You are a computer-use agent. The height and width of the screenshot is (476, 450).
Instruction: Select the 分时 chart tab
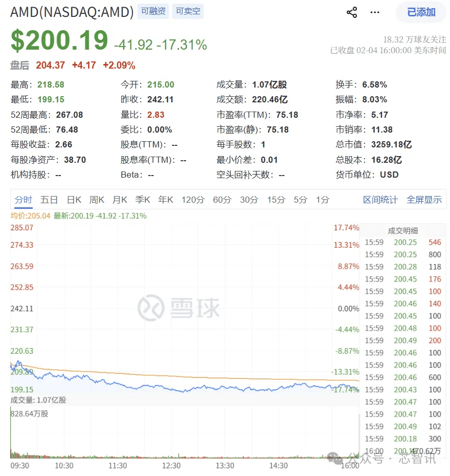(24, 200)
